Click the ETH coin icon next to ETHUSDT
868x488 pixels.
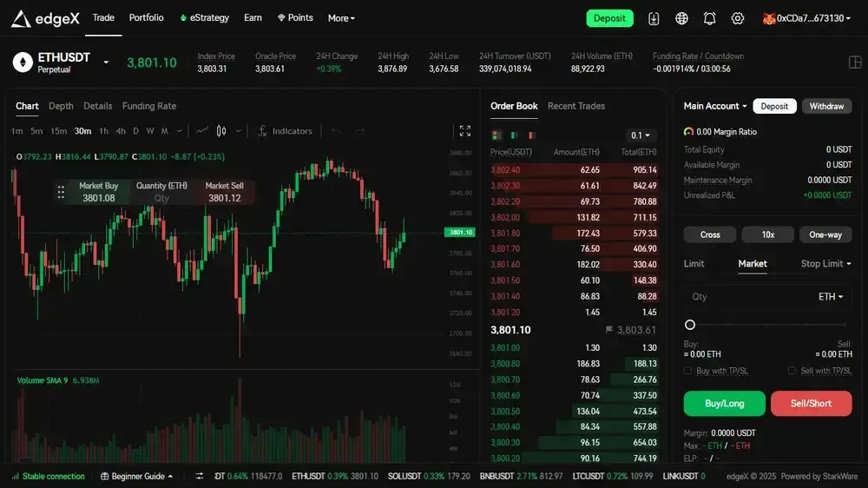coord(23,62)
